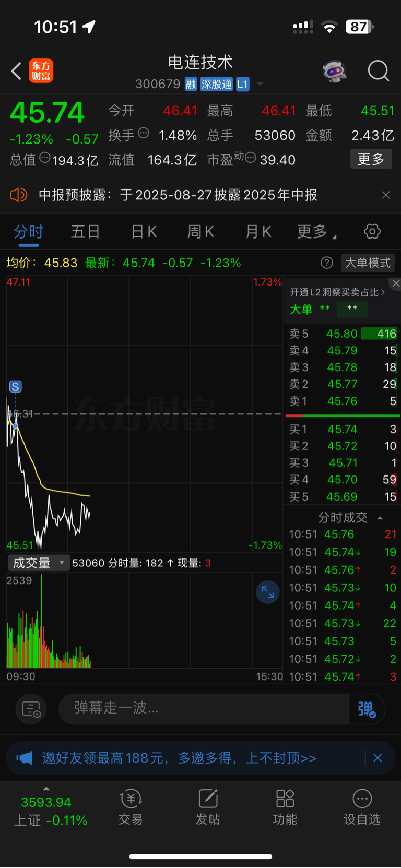This screenshot has height=868, width=401.
Task: Toggle 大单模式 button
Action: [368, 263]
